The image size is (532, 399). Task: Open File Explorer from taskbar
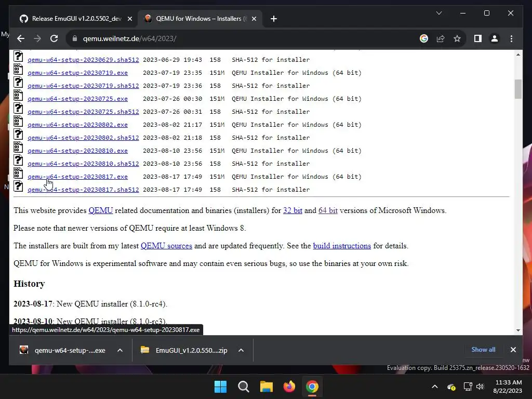pyautogui.click(x=267, y=387)
